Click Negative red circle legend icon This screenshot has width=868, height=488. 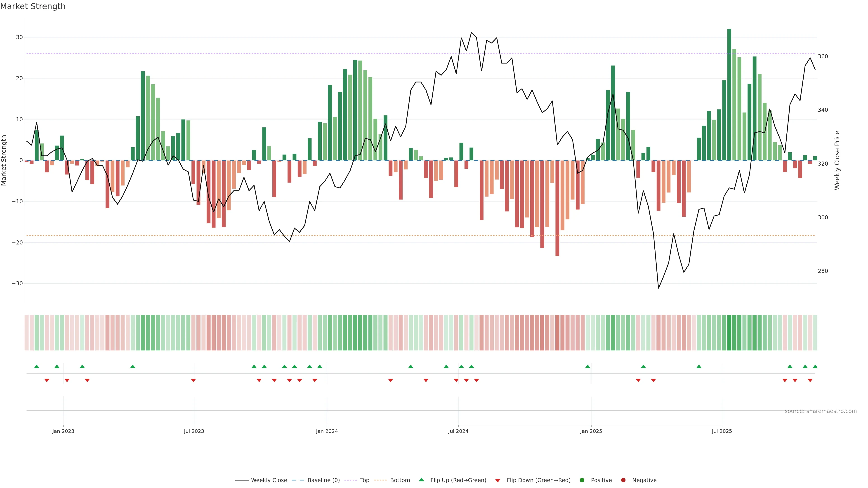click(623, 480)
